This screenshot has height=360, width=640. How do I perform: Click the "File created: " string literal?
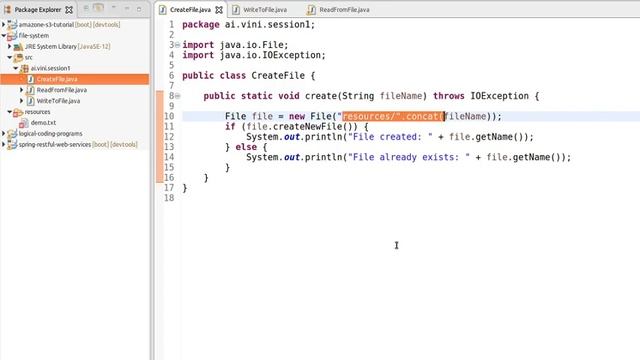click(x=390, y=137)
